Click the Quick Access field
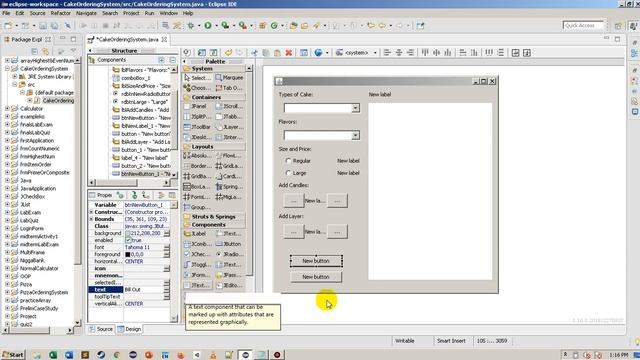 tap(583, 25)
